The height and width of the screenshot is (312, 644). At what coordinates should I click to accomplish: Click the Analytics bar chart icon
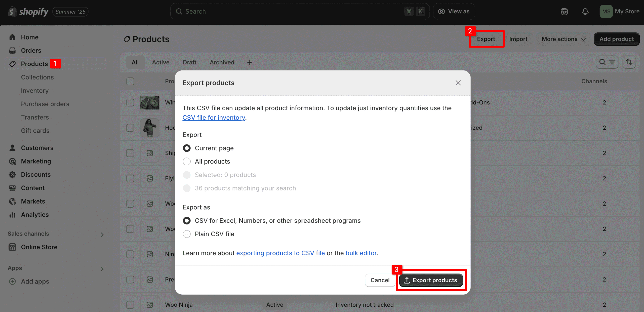[12, 215]
